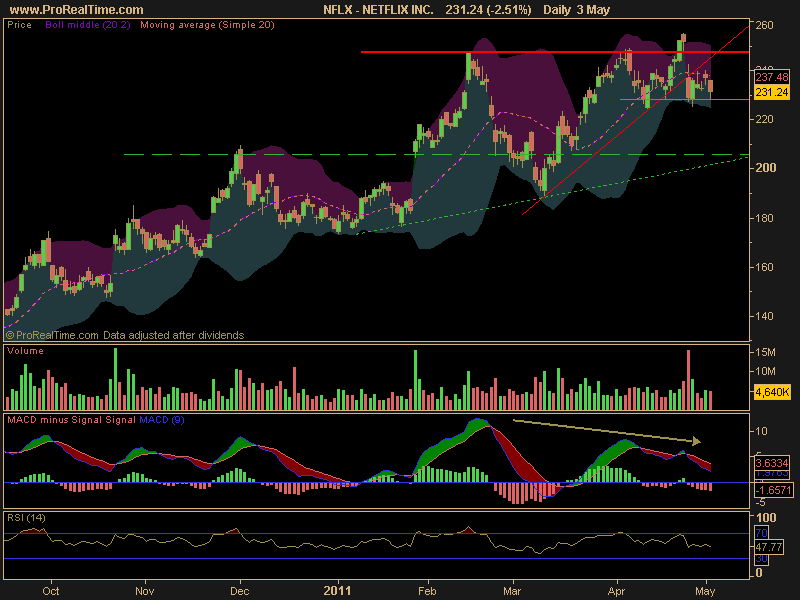
Task: Click the 15M volume axis label
Action: click(765, 353)
